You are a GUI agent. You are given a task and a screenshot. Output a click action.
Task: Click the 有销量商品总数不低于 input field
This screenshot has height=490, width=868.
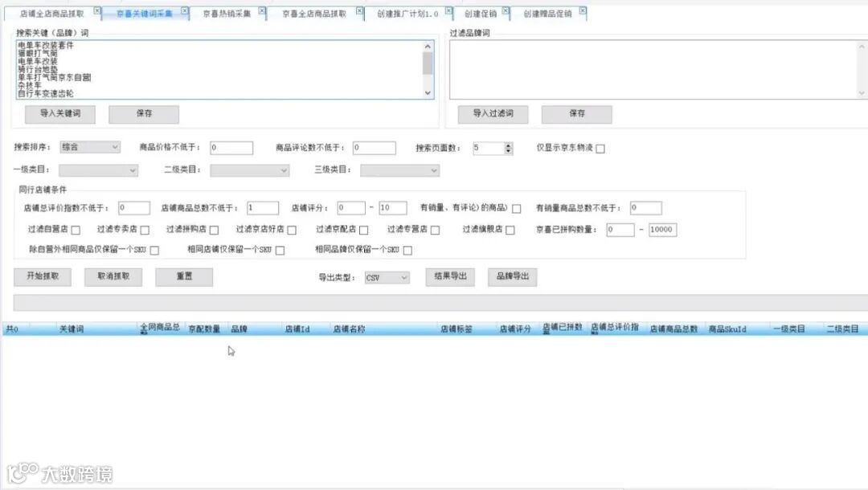pyautogui.click(x=646, y=208)
